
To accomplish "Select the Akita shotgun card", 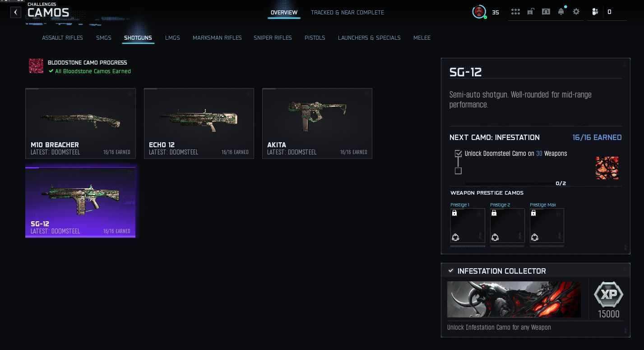I will 317,123.
